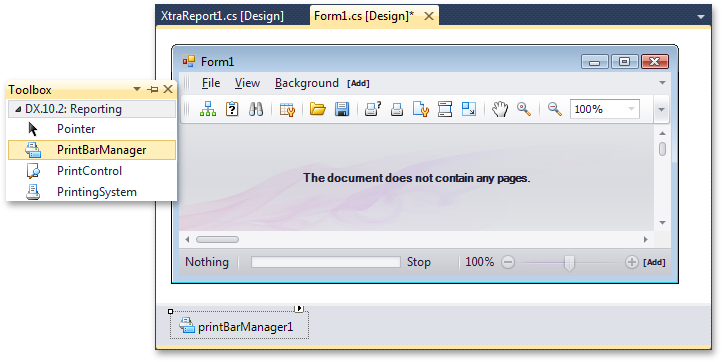Click the zoom minus button in status bar
Image resolution: width=722 pixels, height=362 pixels.
507,263
